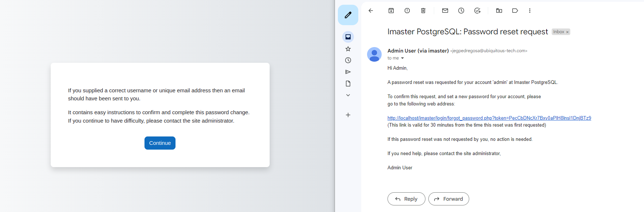
Task: Click sender avatar of Admin User
Action: [374, 54]
